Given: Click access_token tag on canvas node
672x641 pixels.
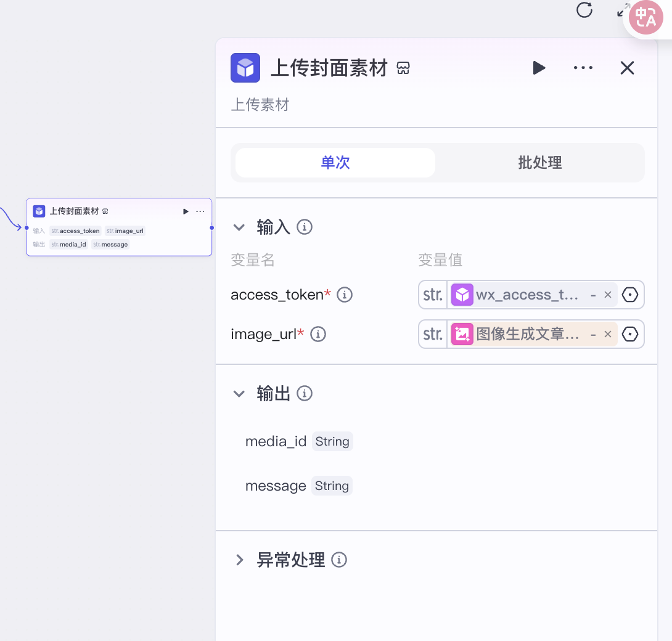Looking at the screenshot, I should tap(75, 231).
